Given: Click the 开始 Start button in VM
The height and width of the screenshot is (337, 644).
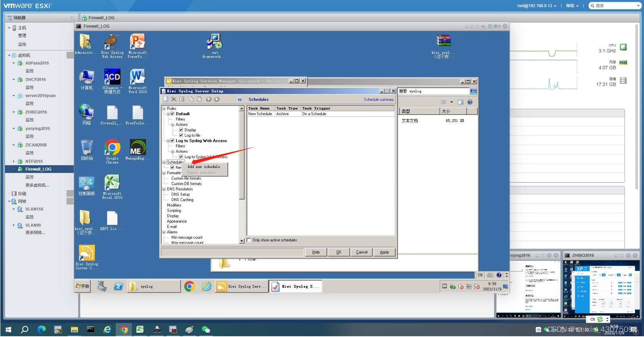Looking at the screenshot, I should point(83,286).
